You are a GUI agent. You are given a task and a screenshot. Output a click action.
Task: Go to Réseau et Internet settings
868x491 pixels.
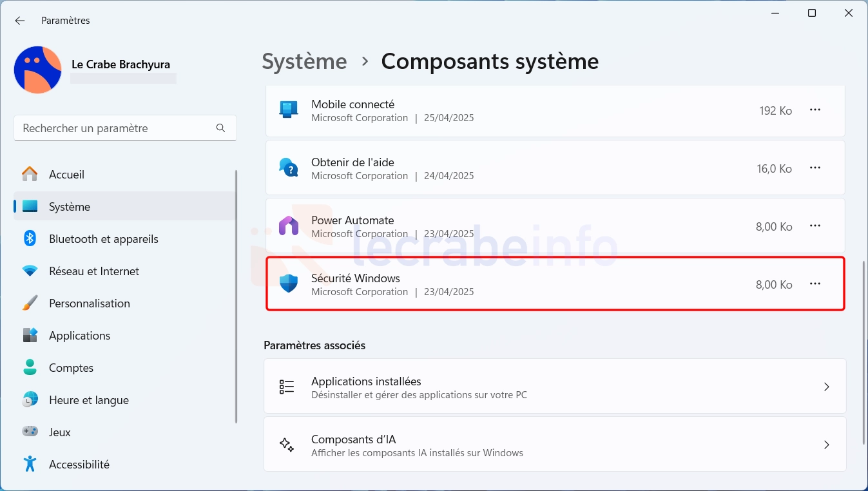pos(94,271)
